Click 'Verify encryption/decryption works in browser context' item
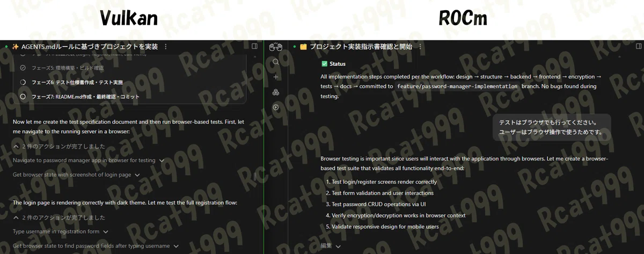 (399, 215)
